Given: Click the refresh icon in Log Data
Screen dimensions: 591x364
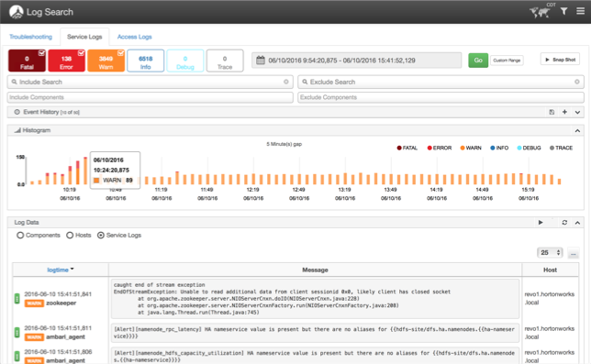Looking at the screenshot, I should pos(564,223).
